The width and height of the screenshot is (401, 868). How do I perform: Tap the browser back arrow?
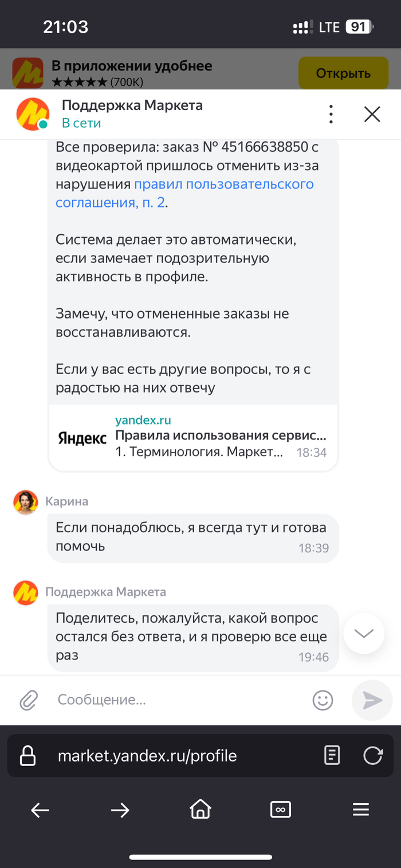pyautogui.click(x=40, y=810)
